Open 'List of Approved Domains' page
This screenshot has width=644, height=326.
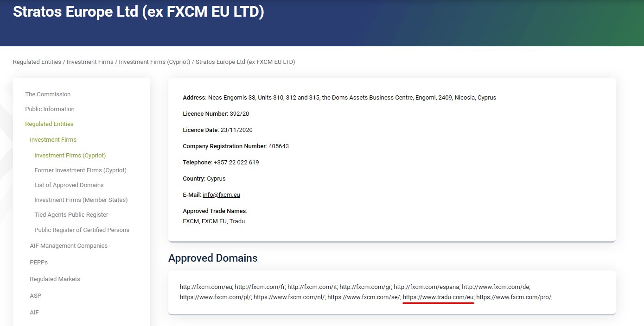69,185
